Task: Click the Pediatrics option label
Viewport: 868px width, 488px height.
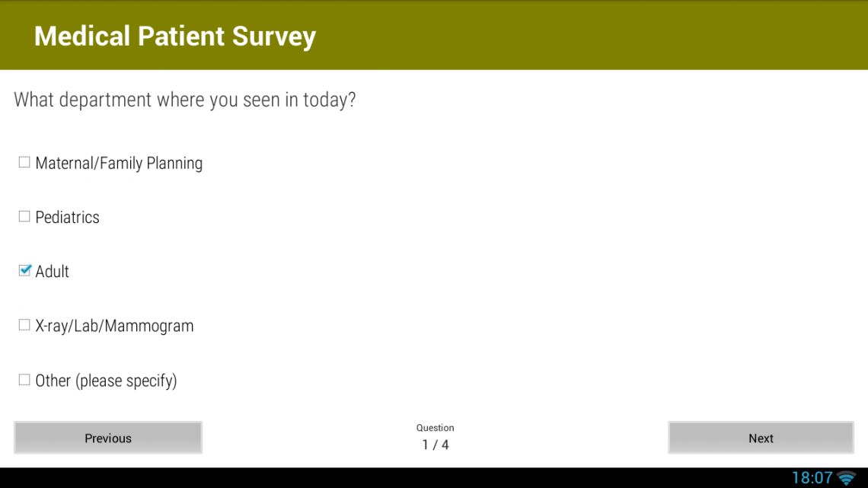Action: click(x=67, y=218)
